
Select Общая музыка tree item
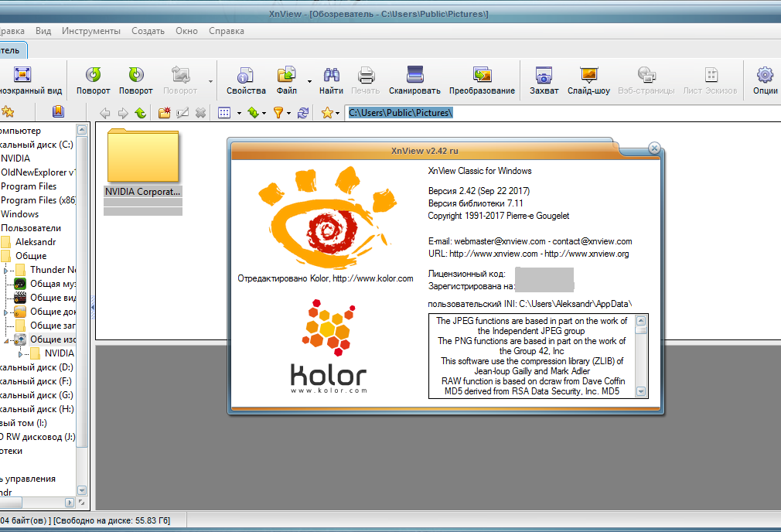53,284
